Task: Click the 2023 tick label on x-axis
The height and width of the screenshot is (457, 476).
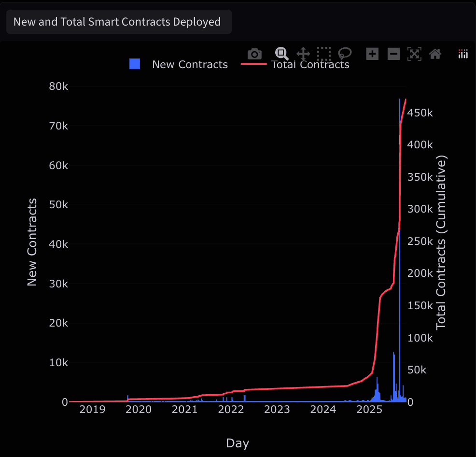Action: coord(277,410)
